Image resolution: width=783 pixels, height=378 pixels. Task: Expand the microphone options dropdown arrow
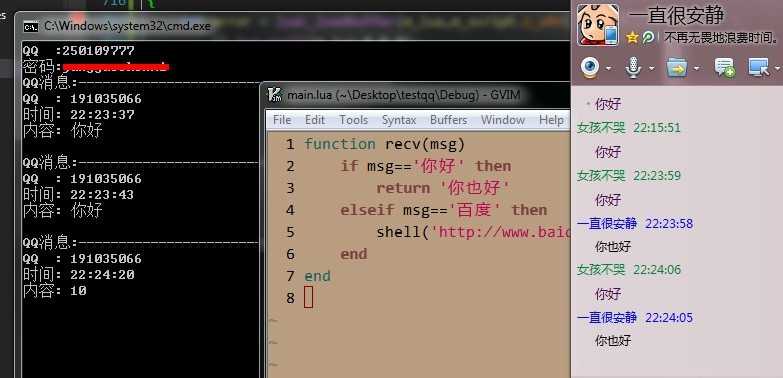click(651, 68)
